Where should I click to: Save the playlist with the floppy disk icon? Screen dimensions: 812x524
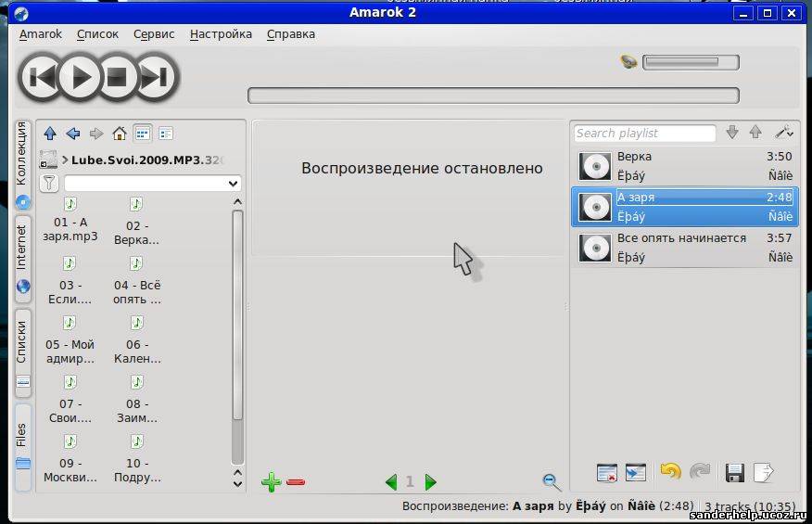(x=734, y=473)
